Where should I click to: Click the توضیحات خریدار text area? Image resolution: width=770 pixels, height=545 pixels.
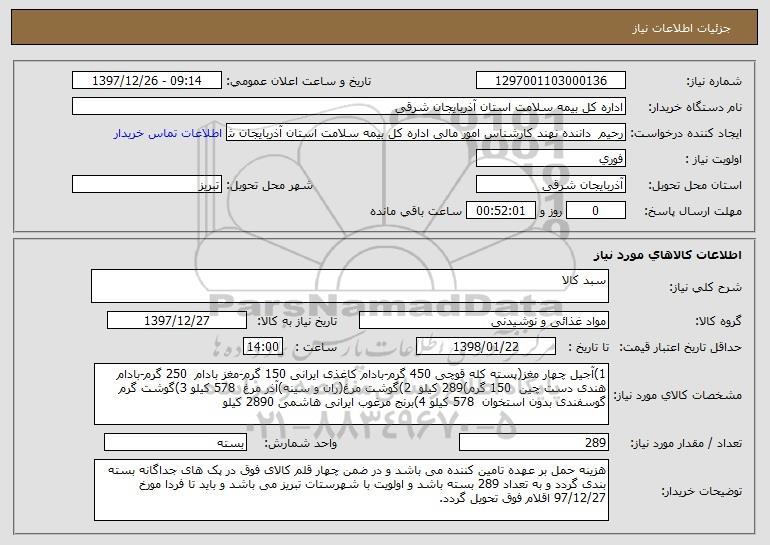(x=351, y=490)
